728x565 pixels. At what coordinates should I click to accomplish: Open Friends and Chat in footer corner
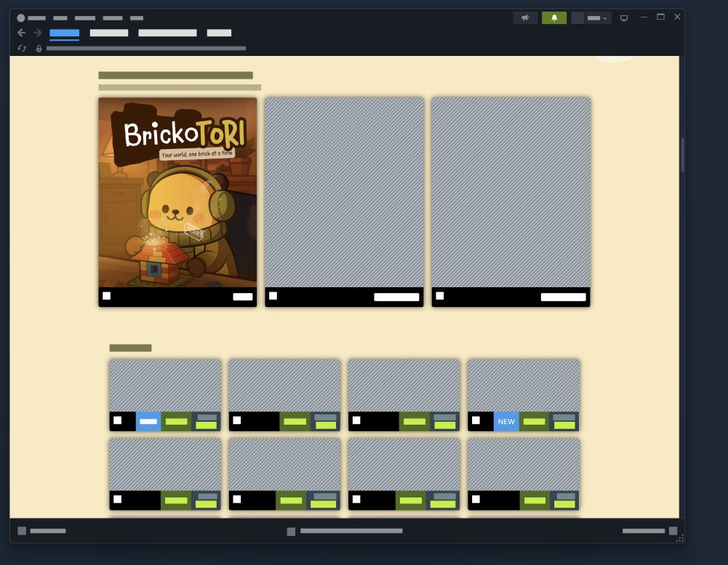point(650,531)
